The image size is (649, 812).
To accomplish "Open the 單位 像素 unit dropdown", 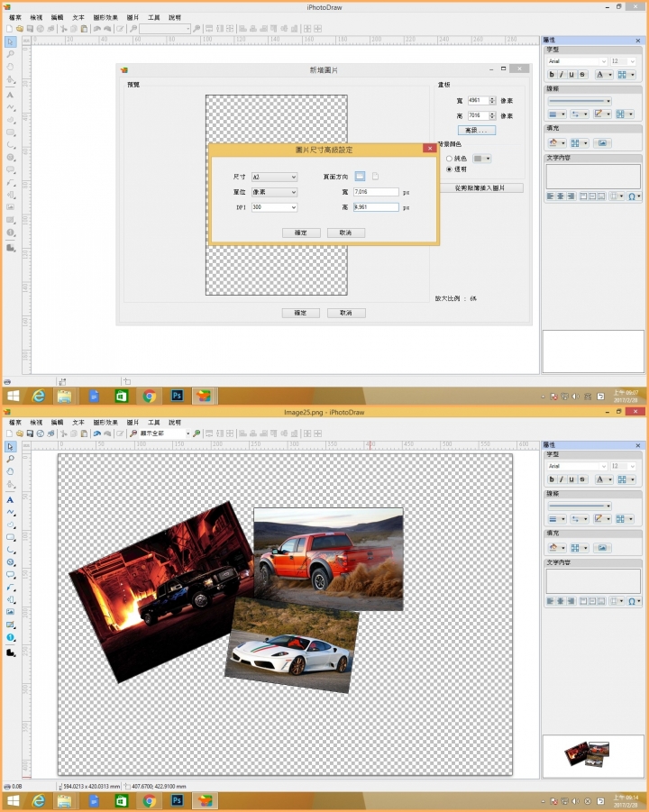I will pos(275,192).
